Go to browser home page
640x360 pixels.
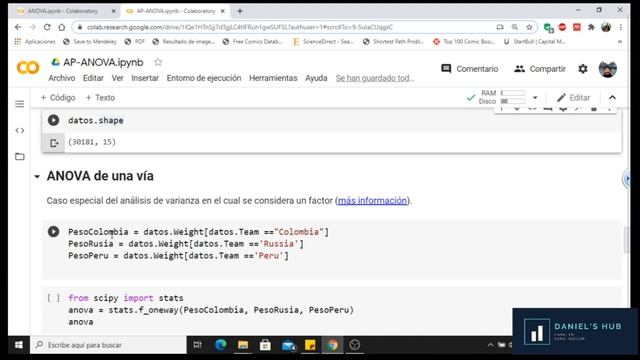[62, 27]
